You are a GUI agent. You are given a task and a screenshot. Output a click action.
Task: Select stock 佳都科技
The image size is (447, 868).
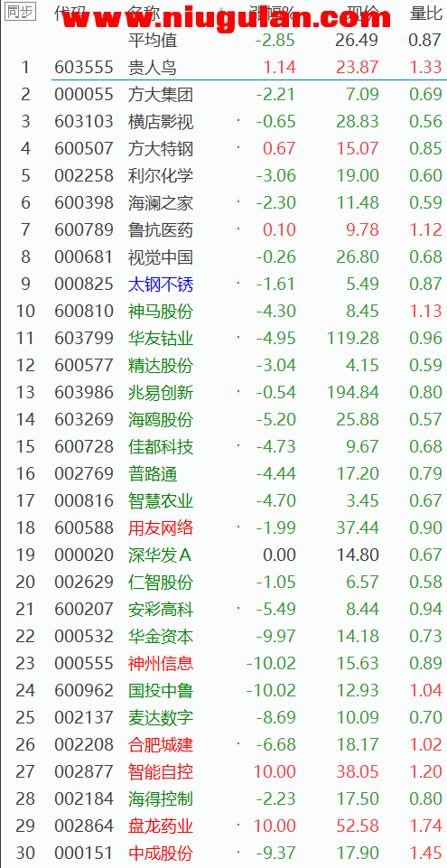(161, 447)
